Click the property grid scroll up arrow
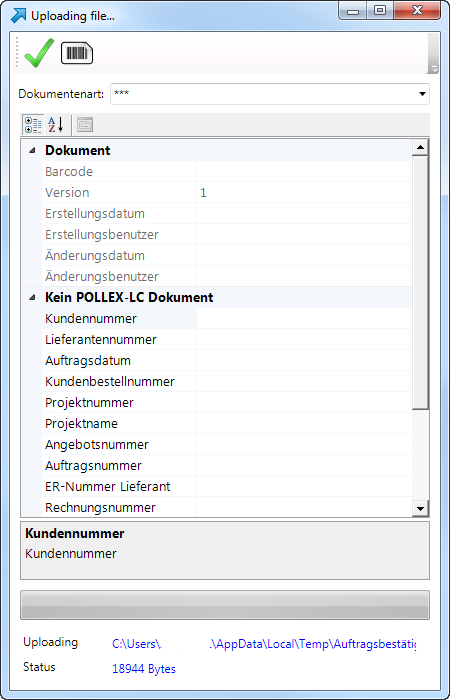Image resolution: width=450 pixels, height=700 pixels. pyautogui.click(x=420, y=148)
